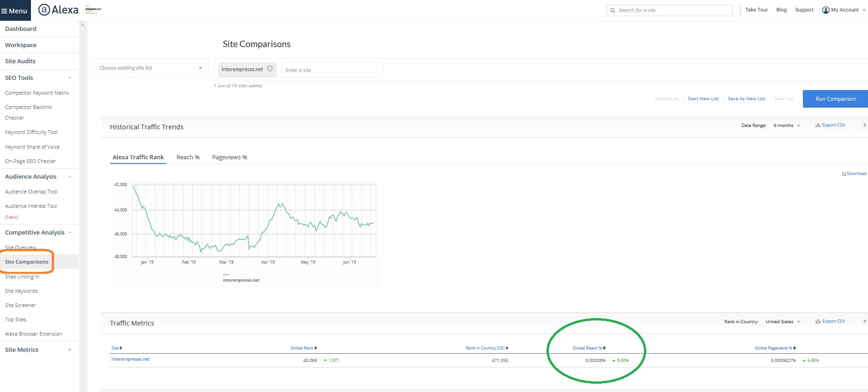Open the hamburger Menu button
868x392 pixels.
pyautogui.click(x=15, y=11)
